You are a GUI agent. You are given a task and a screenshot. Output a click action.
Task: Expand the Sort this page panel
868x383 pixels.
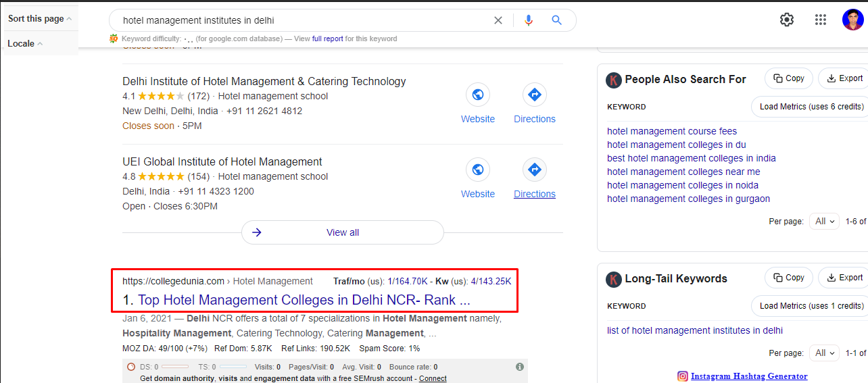[40, 19]
